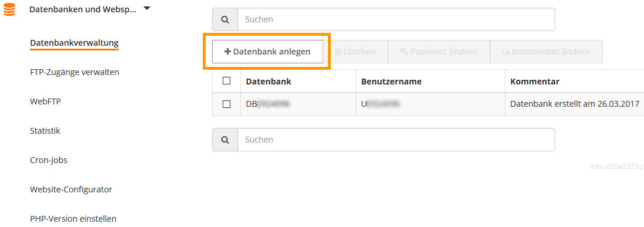The image size is (644, 227).
Task: Click the plus icon on Datenbank anlegen
Action: click(x=227, y=52)
